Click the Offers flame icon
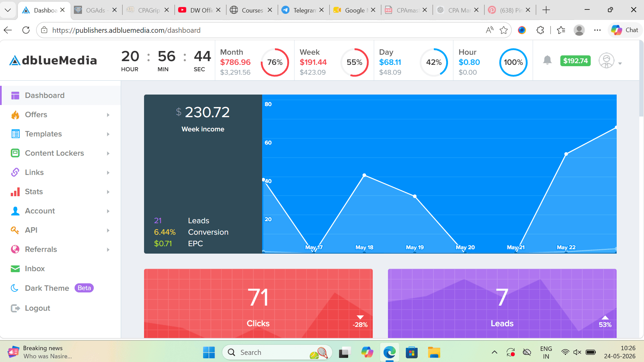Viewport: 644px width, 362px height. (15, 115)
